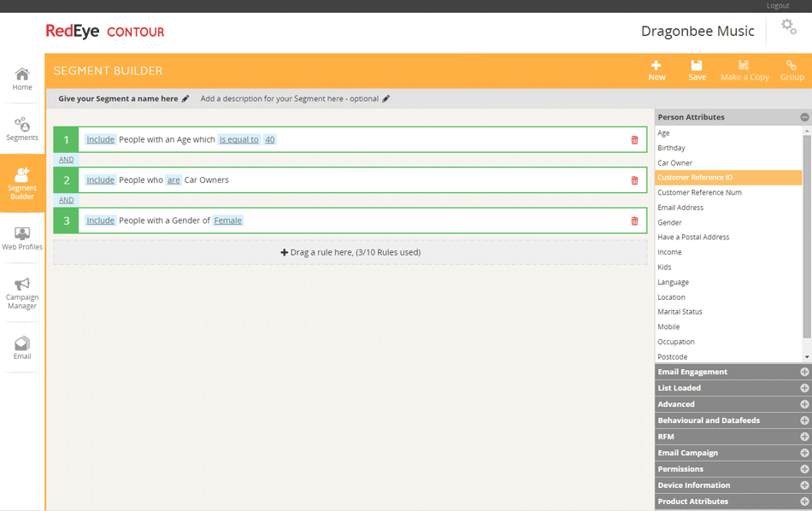Delete the Gender rule using trash icon
Viewport: 812px width, 511px height.
(x=634, y=221)
